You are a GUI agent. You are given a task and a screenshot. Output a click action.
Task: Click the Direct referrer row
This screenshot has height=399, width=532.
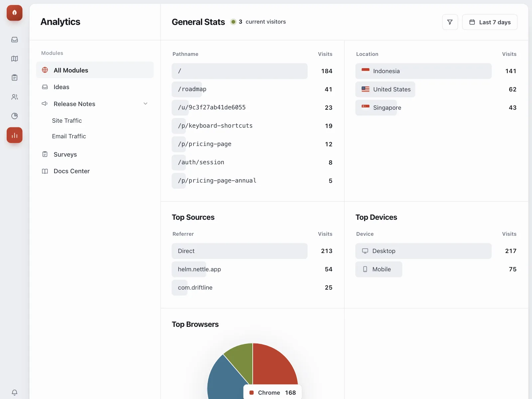(x=252, y=251)
